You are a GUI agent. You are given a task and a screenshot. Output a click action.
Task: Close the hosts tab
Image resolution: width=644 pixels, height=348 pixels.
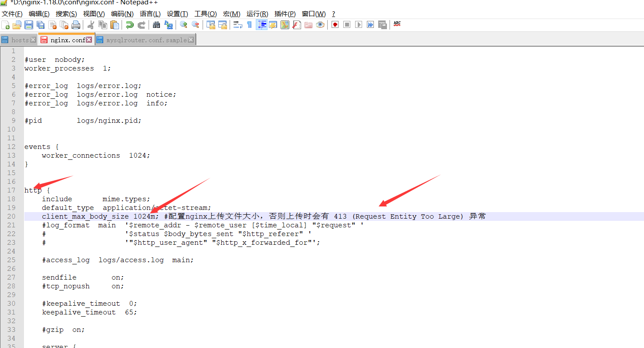33,40
